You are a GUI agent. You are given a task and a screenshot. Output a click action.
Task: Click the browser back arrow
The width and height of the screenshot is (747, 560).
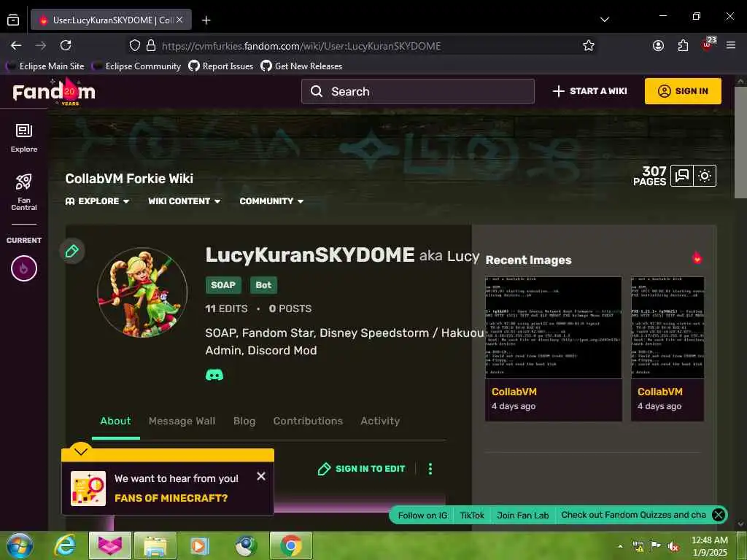coord(16,46)
